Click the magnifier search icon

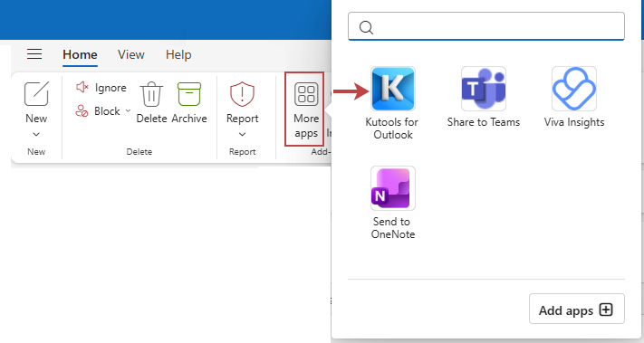pyautogui.click(x=366, y=27)
